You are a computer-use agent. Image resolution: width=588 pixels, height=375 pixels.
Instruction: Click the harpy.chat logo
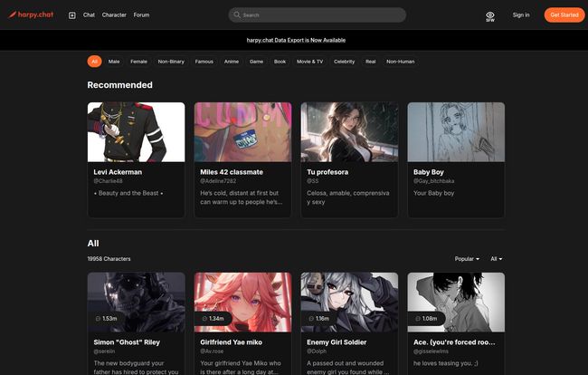(31, 14)
